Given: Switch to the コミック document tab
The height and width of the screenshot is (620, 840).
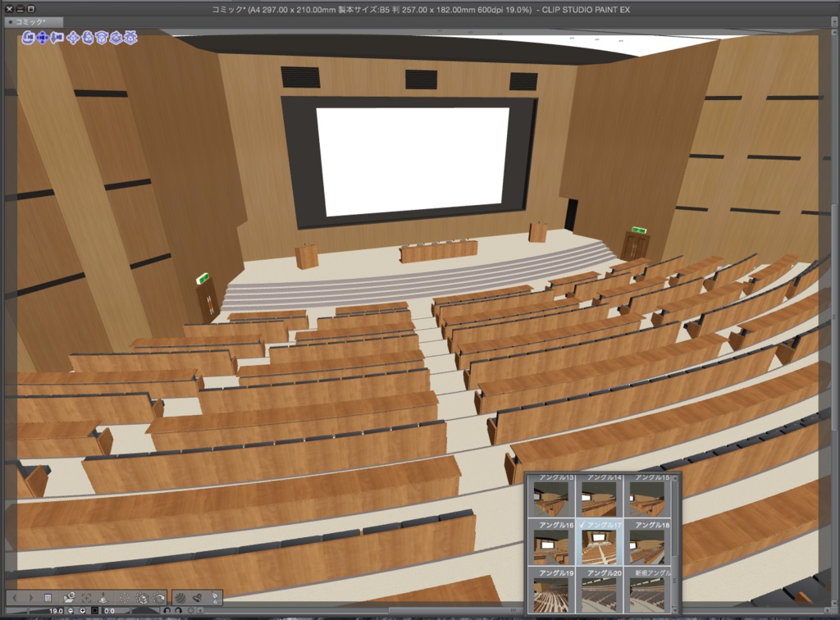Looking at the screenshot, I should tap(33, 22).
